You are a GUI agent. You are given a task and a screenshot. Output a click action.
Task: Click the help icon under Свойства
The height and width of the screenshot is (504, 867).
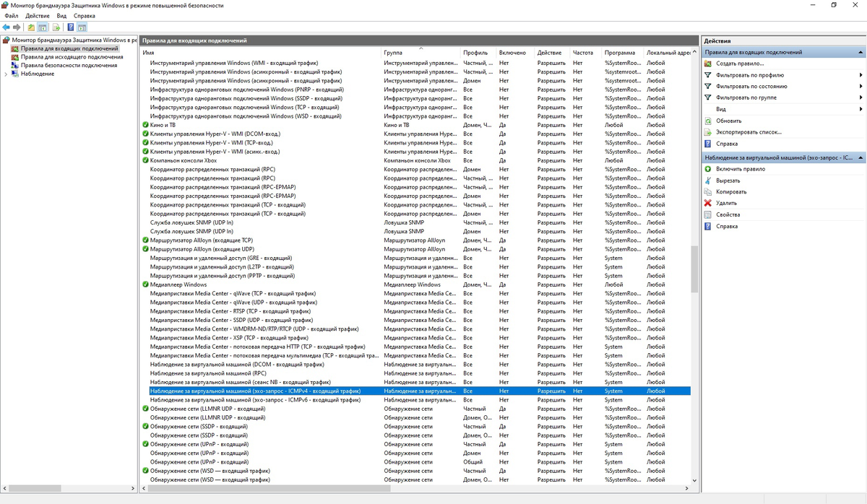pyautogui.click(x=709, y=226)
